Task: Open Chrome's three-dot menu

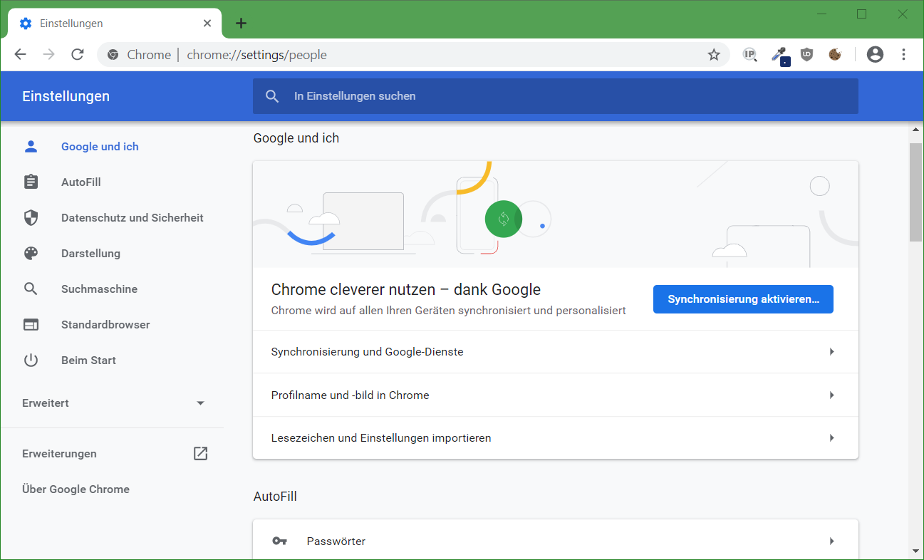Action: pyautogui.click(x=903, y=55)
